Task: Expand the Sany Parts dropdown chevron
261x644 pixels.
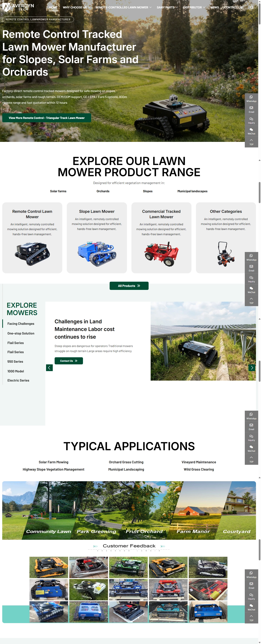Action: click(x=177, y=7)
